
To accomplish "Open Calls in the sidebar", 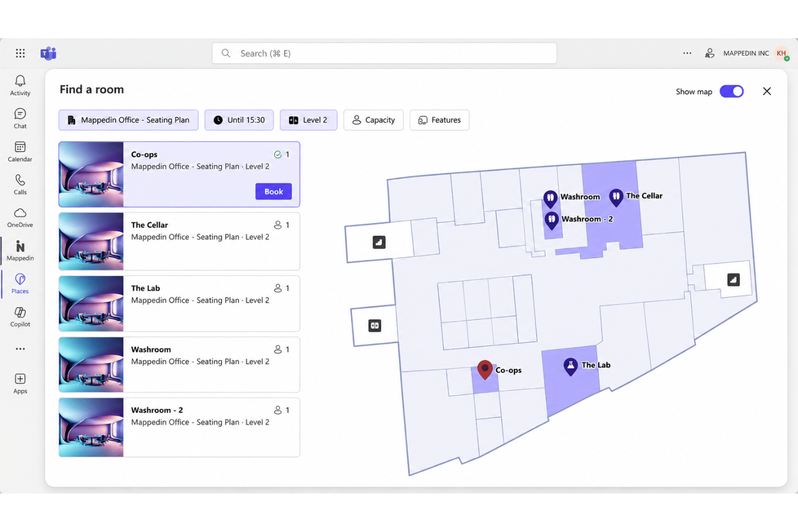I will [x=20, y=184].
